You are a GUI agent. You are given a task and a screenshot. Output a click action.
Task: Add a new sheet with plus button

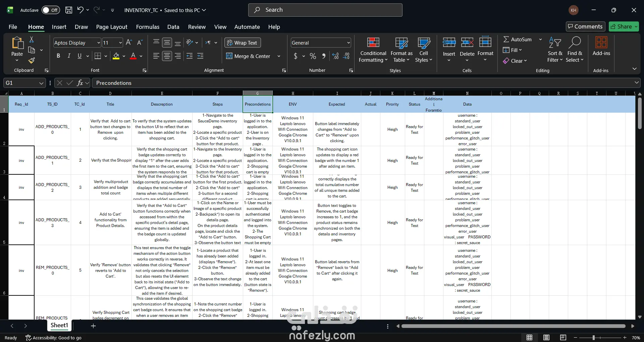click(94, 326)
